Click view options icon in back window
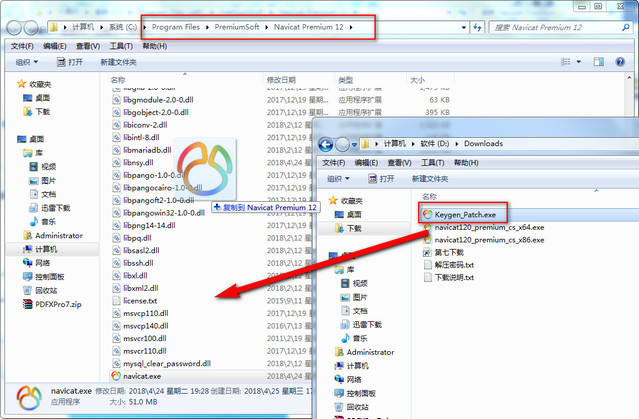 pos(566,62)
